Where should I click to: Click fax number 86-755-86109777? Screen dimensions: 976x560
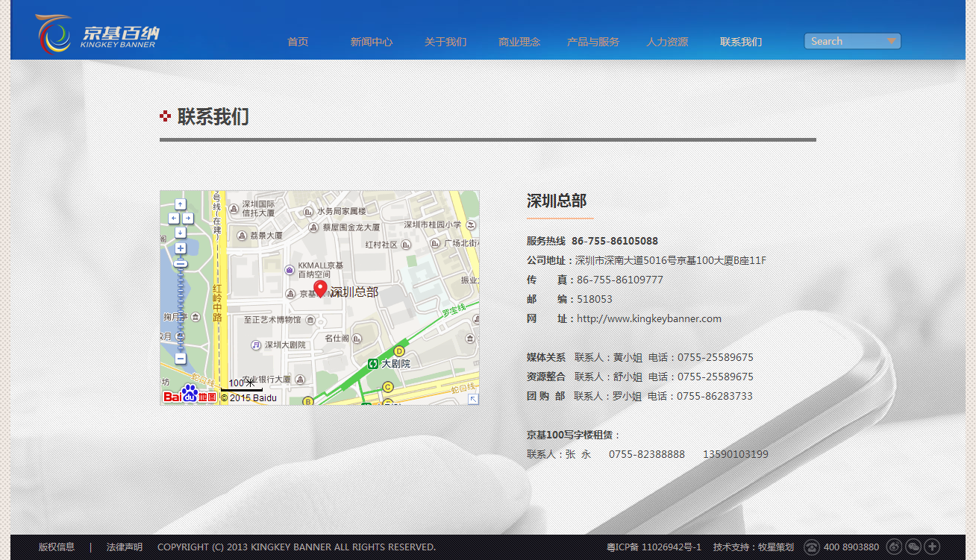tap(620, 280)
